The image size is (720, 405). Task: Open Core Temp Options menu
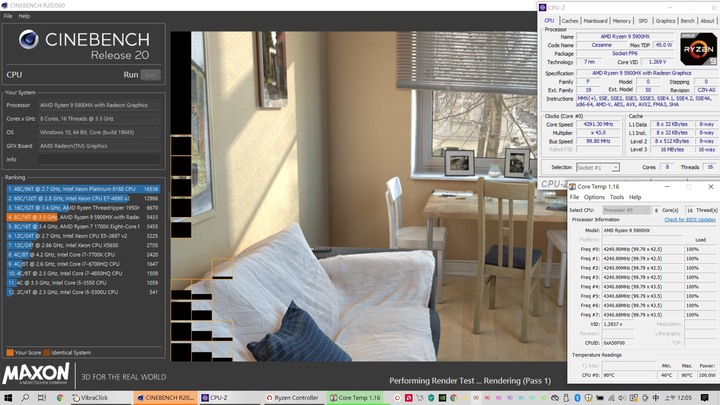coord(594,197)
